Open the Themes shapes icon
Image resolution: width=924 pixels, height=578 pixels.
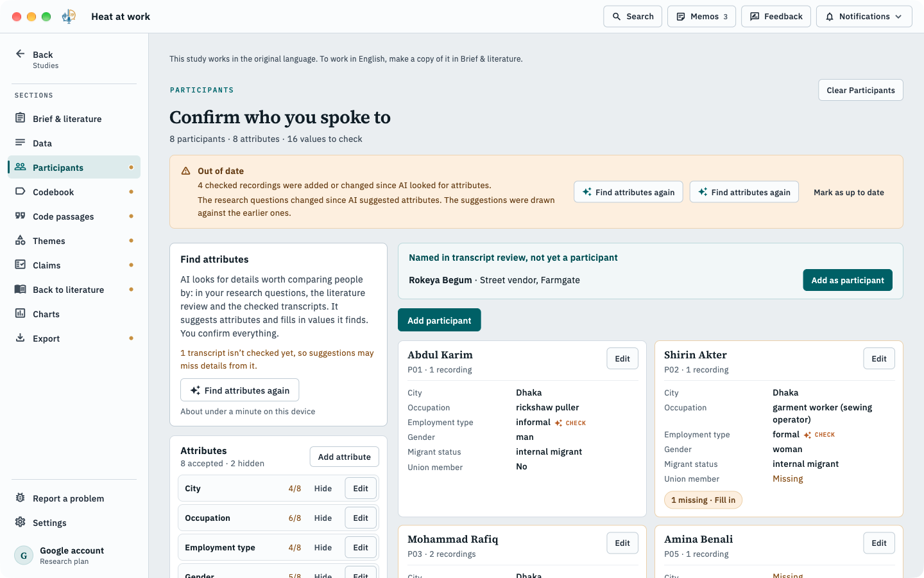(20, 240)
